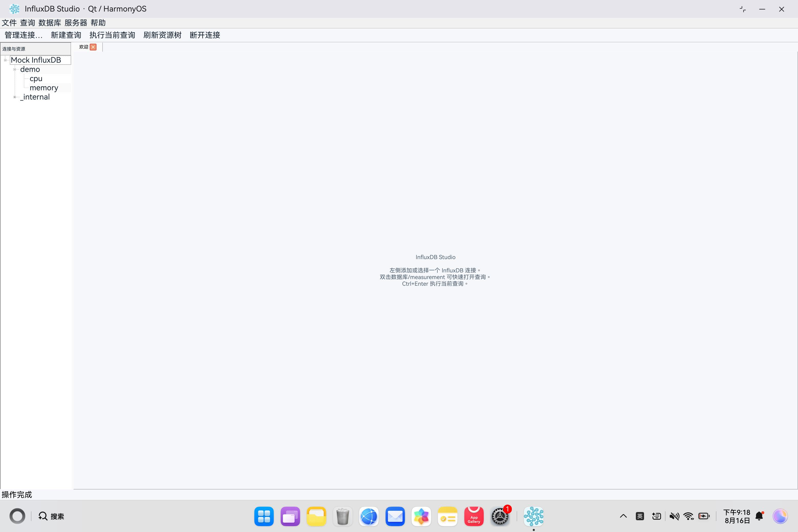The image size is (798, 532).
Task: Create a new query with 新建查询
Action: (66, 35)
